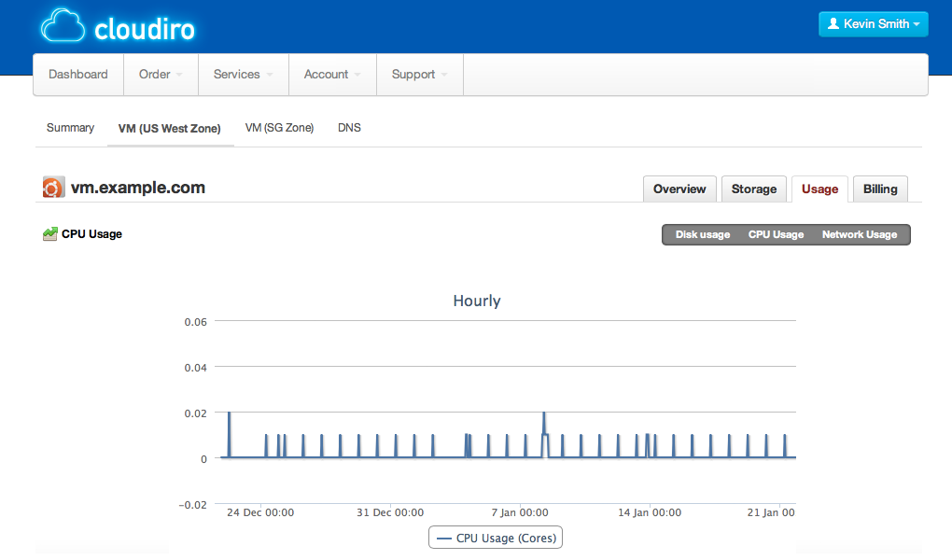Screen dimensions: 952x560
Task: Go to the Dashboard menu item
Action: 78,74
